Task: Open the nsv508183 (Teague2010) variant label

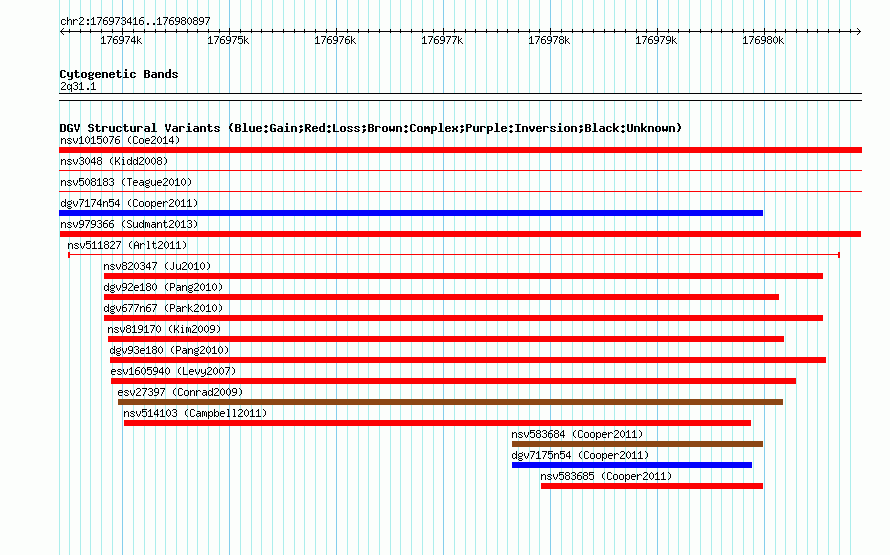Action: (126, 182)
